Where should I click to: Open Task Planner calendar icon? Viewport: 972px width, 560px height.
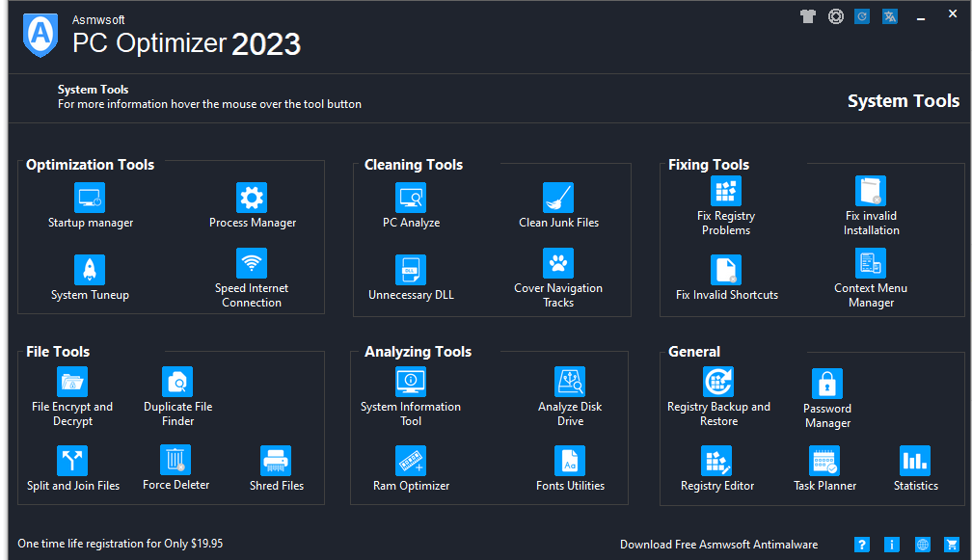[824, 461]
